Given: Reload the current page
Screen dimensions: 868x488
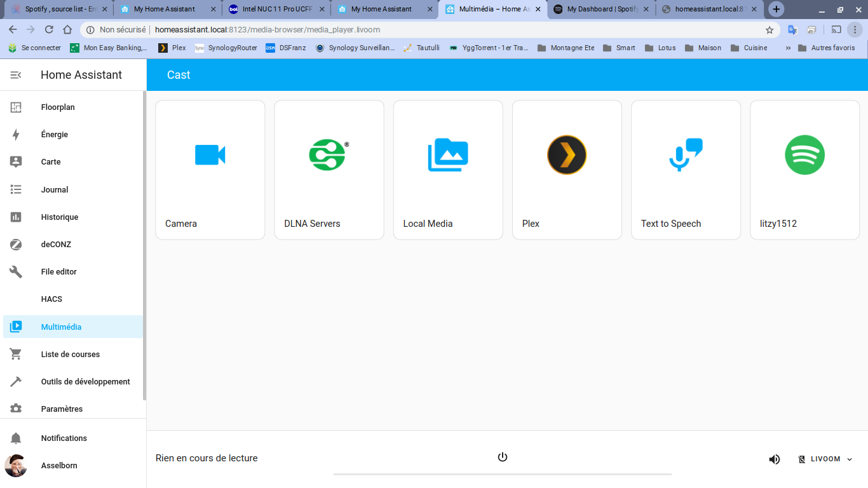Looking at the screenshot, I should click(49, 30).
